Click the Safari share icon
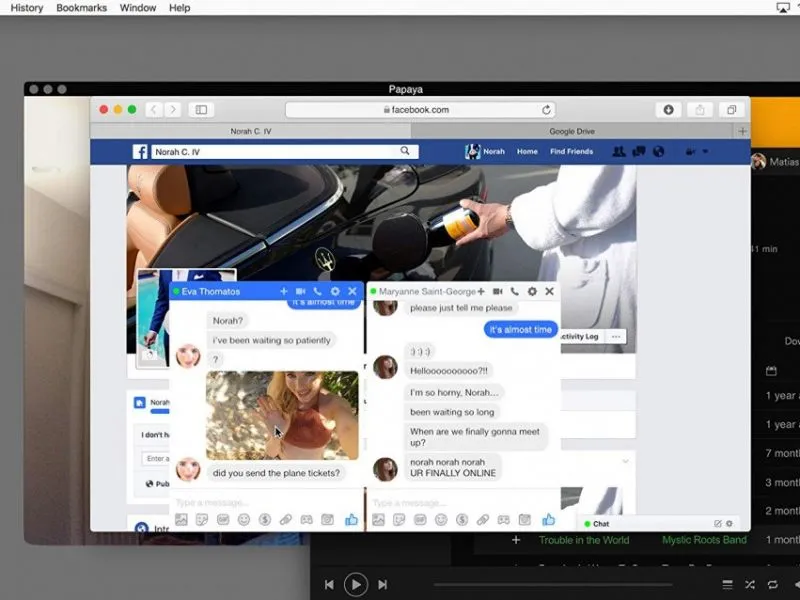The image size is (800, 600). pos(700,110)
